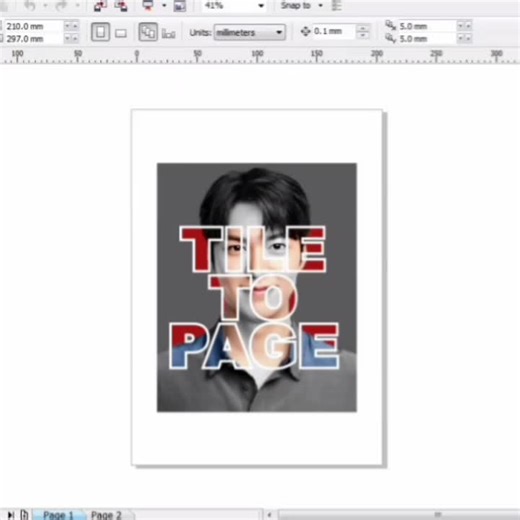Click the Welcome Screen icon
Screen dimensions: 520x520
click(180, 6)
